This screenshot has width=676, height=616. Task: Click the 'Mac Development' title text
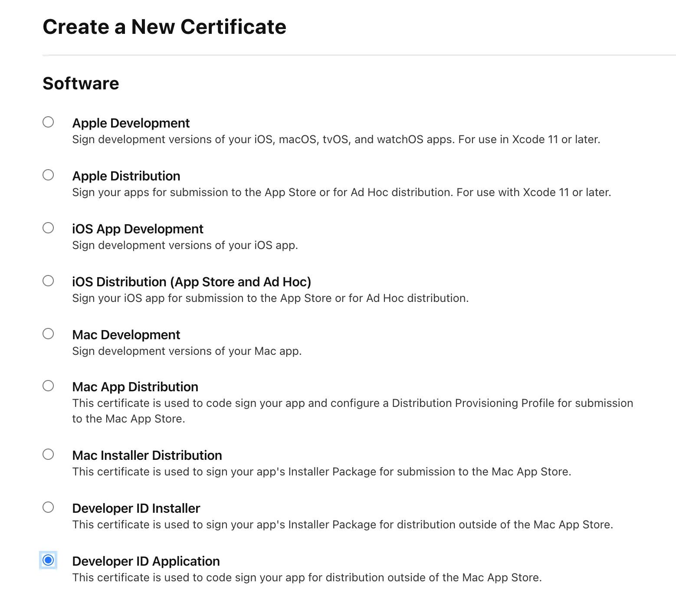(126, 335)
